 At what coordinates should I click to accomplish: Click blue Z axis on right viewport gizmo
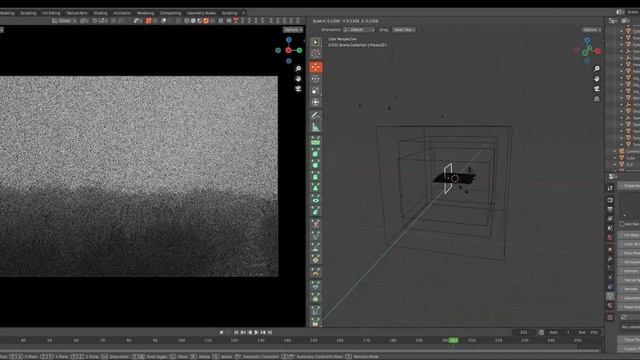(587, 40)
